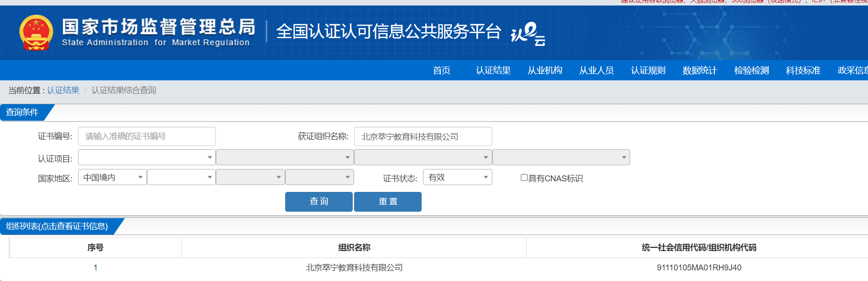Open the second 国家地区 dropdown
The height and width of the screenshot is (281, 868).
[181, 177]
